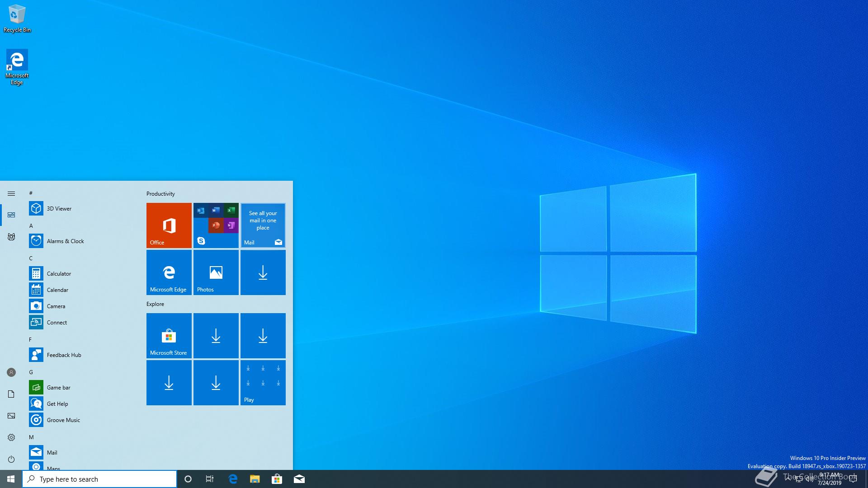
Task: Open Cortana from the taskbar
Action: [x=188, y=479]
